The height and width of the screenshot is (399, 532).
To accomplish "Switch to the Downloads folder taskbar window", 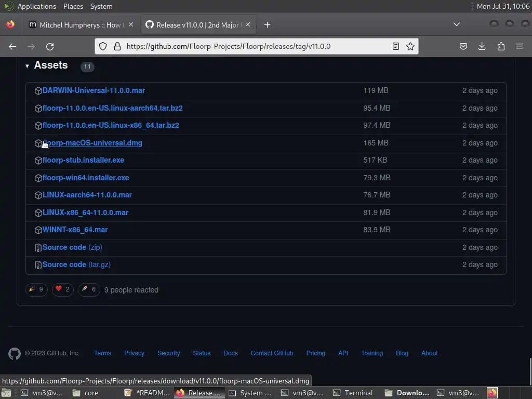I will point(407,393).
